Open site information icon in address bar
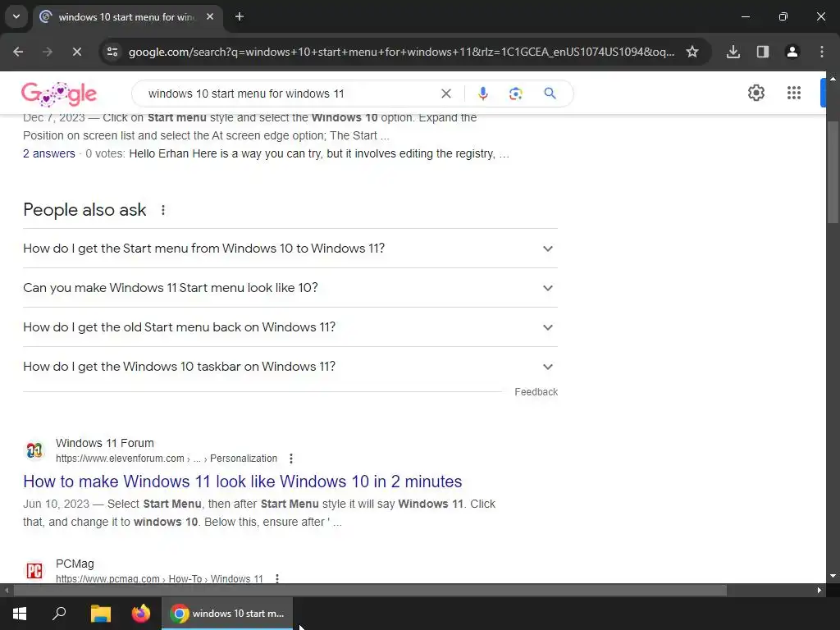 tap(112, 52)
